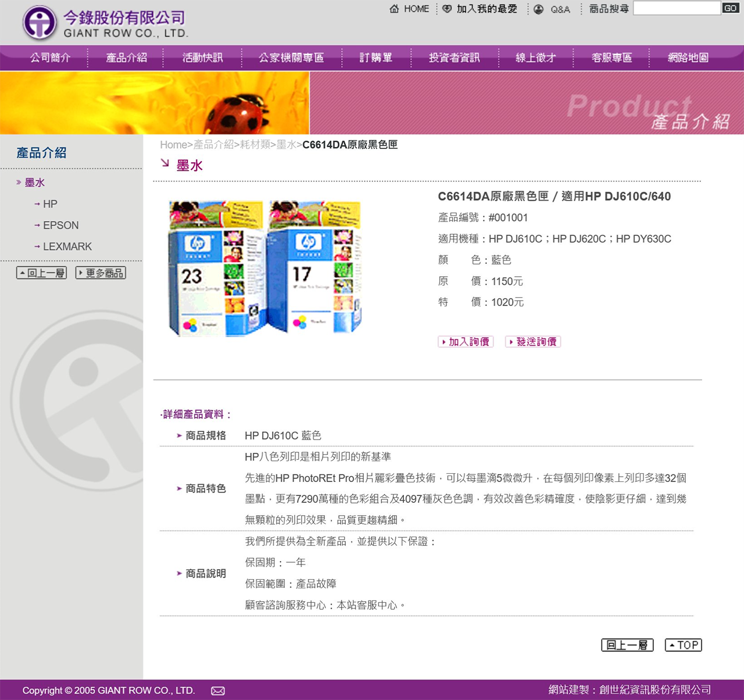Click the 商品規格 row label
The height and width of the screenshot is (700, 744).
pos(206,435)
